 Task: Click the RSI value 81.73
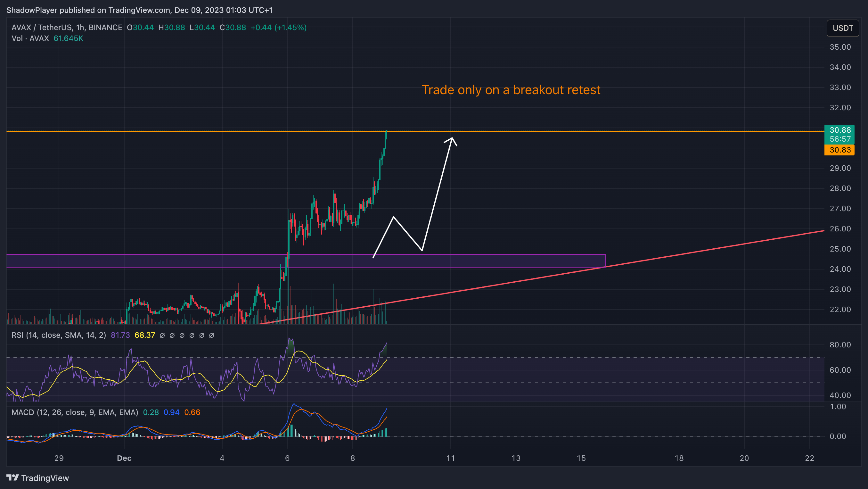pyautogui.click(x=120, y=335)
